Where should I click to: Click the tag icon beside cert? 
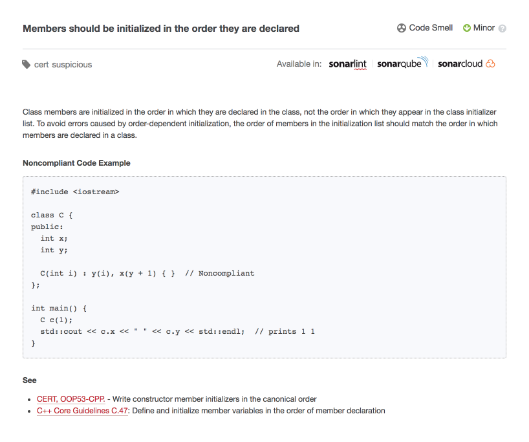26,64
